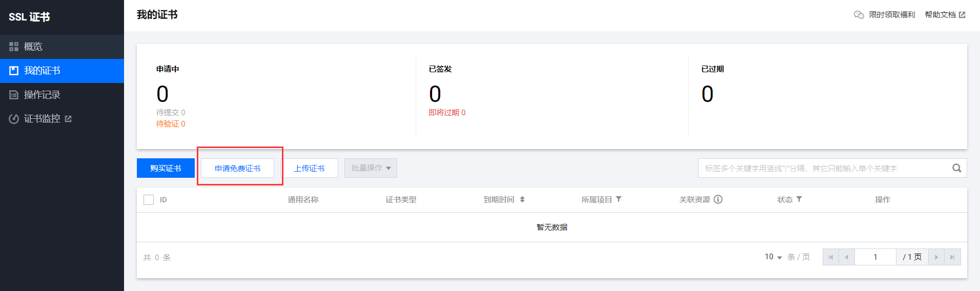This screenshot has height=291, width=980.
Task: Click the 所属项目 filter funnel icon
Action: click(619, 199)
